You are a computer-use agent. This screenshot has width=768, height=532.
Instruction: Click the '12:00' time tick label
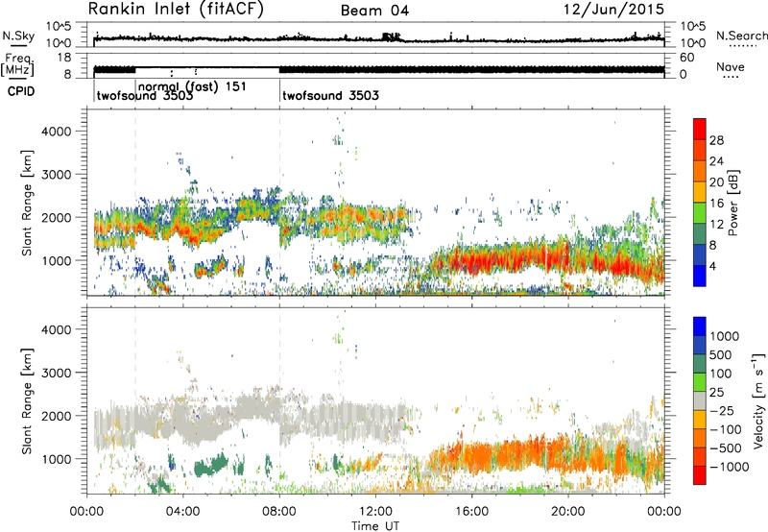click(x=375, y=512)
